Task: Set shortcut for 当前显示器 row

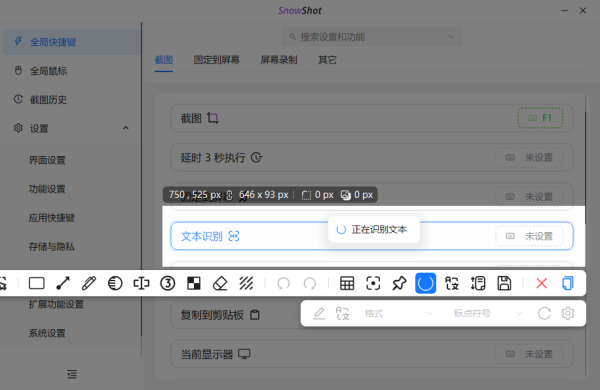Action: coord(529,354)
